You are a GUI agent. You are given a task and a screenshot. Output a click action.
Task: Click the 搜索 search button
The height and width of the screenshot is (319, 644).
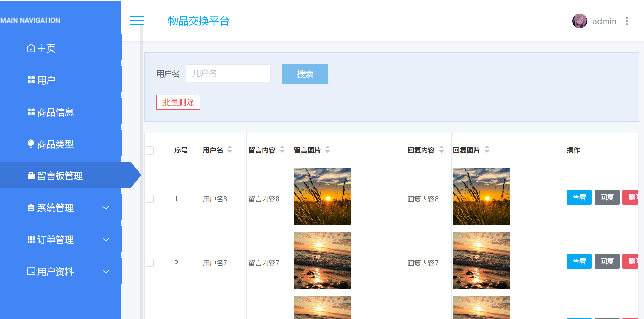click(305, 74)
